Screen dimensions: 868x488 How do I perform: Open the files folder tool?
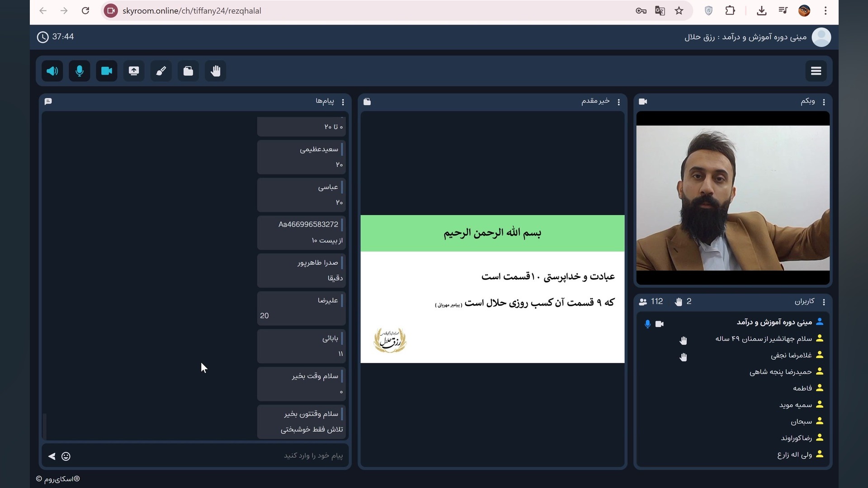coord(188,71)
